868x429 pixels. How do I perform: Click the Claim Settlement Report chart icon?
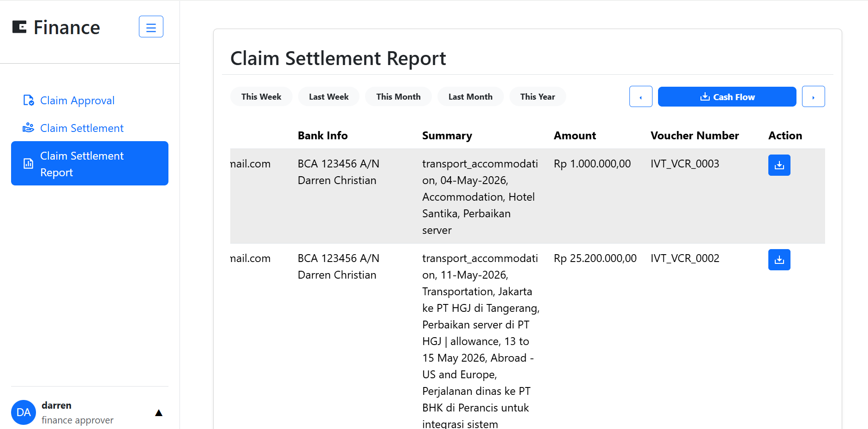coord(29,163)
